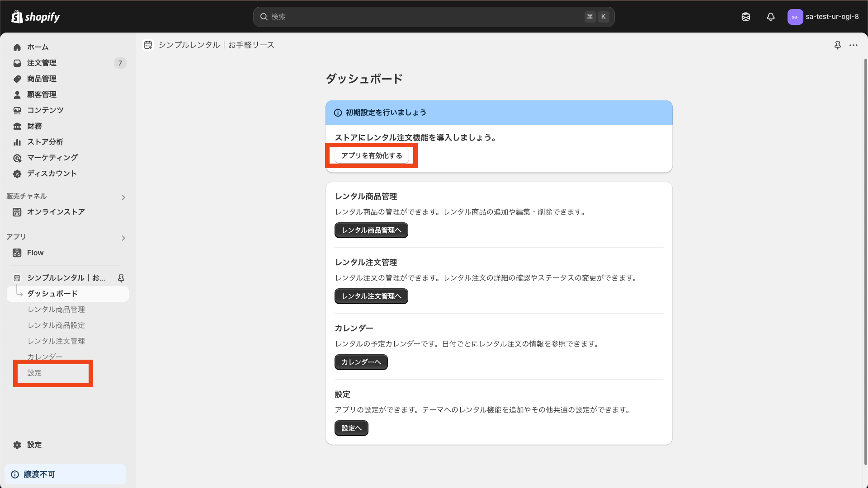
Task: Open the ディスカウント discount icon
Action: point(17,174)
